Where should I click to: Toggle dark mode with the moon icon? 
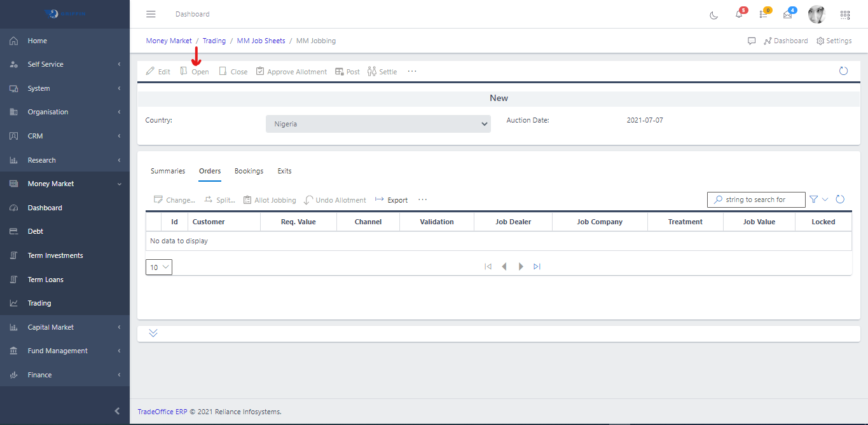pyautogui.click(x=713, y=15)
